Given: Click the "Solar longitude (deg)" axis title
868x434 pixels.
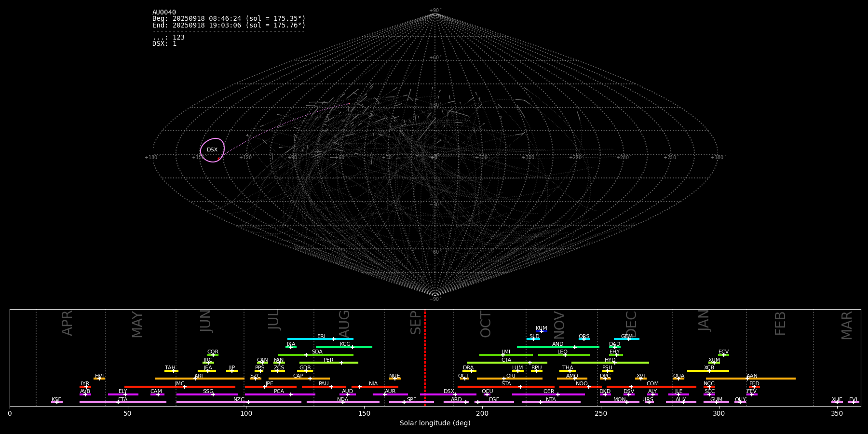Looking at the screenshot, I should tap(435, 423).
